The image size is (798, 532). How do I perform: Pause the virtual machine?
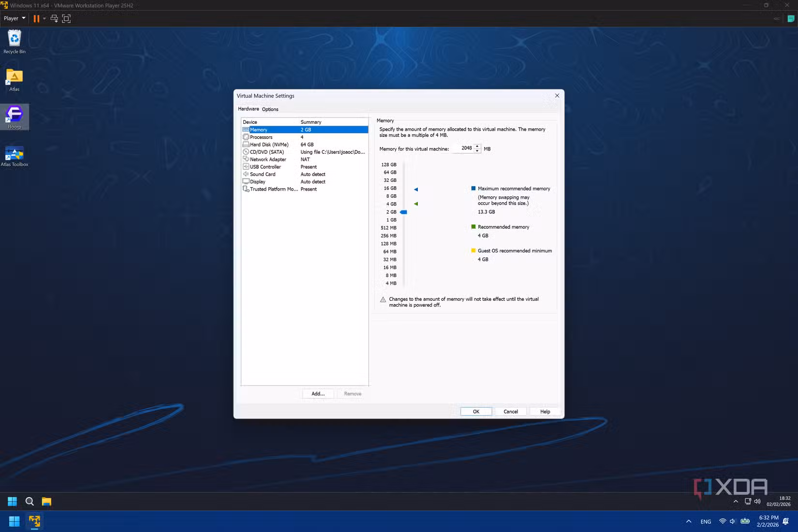click(x=36, y=18)
